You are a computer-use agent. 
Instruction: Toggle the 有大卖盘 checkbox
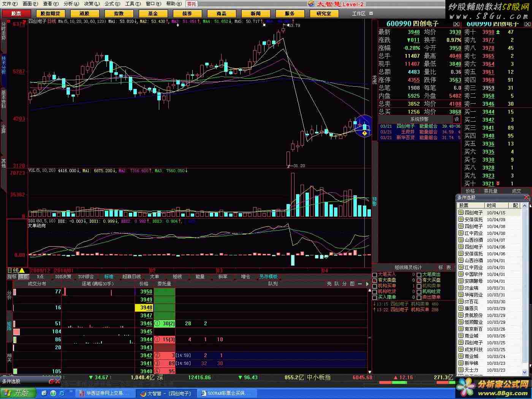pos(375,280)
